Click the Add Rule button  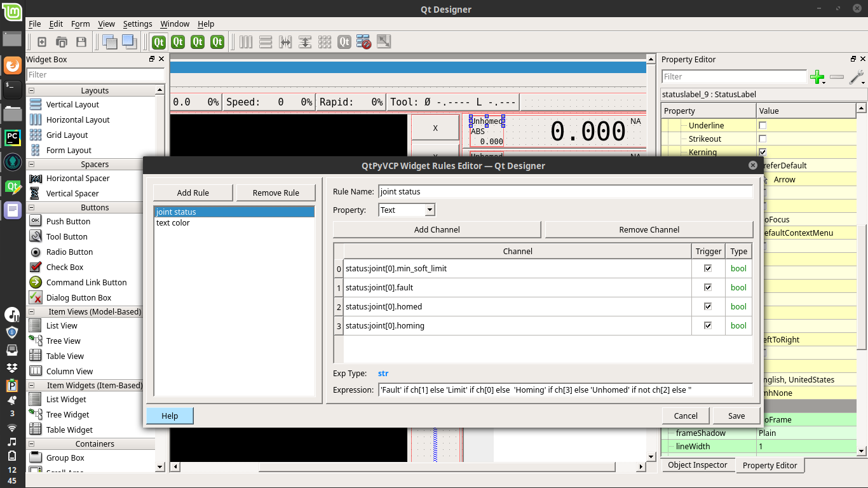[x=193, y=193]
